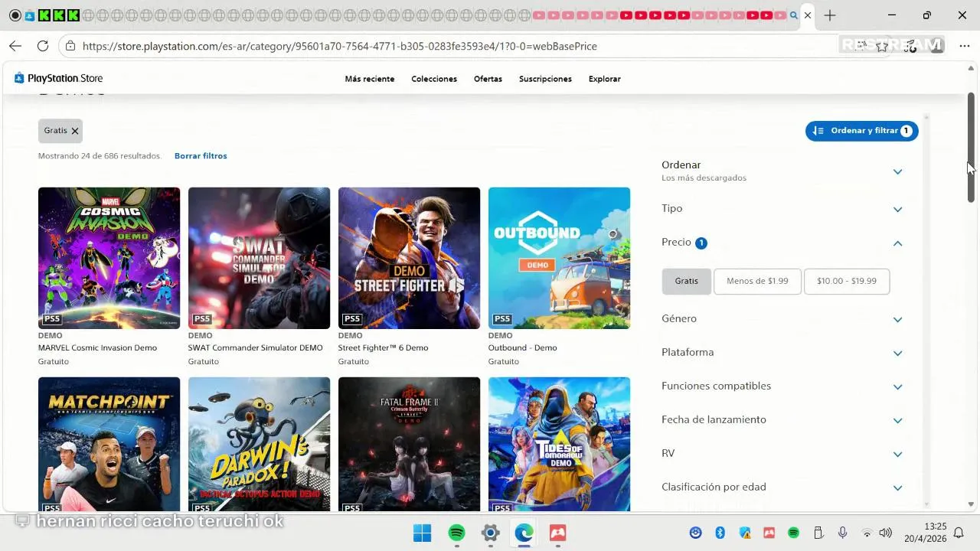The height and width of the screenshot is (551, 980).
Task: Click Spotify icon in system tray
Action: click(794, 533)
